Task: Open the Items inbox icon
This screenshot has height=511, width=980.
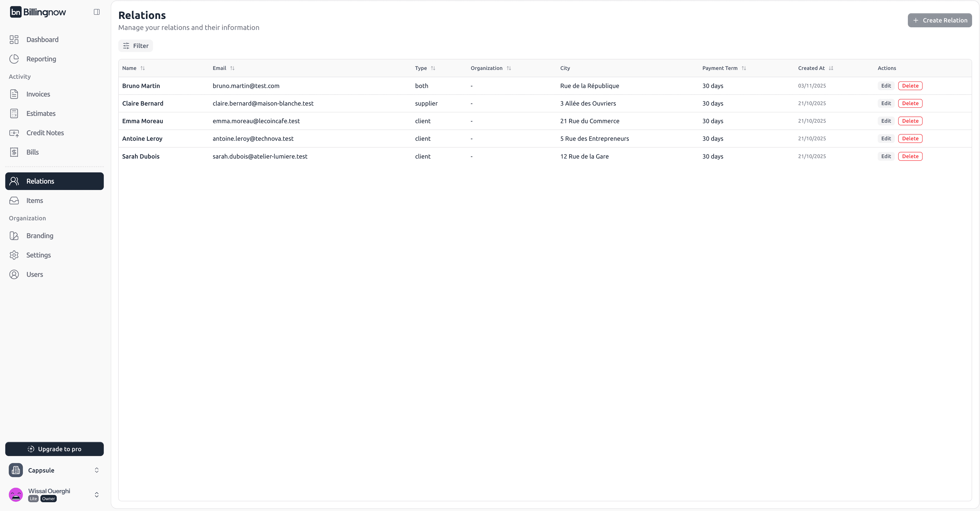Action: click(14, 201)
